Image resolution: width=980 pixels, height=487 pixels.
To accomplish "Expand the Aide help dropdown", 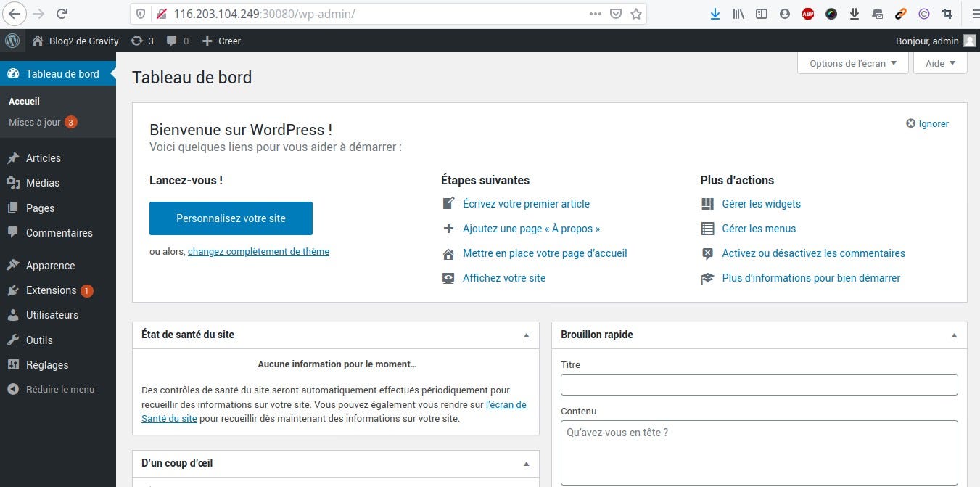I will (941, 63).
